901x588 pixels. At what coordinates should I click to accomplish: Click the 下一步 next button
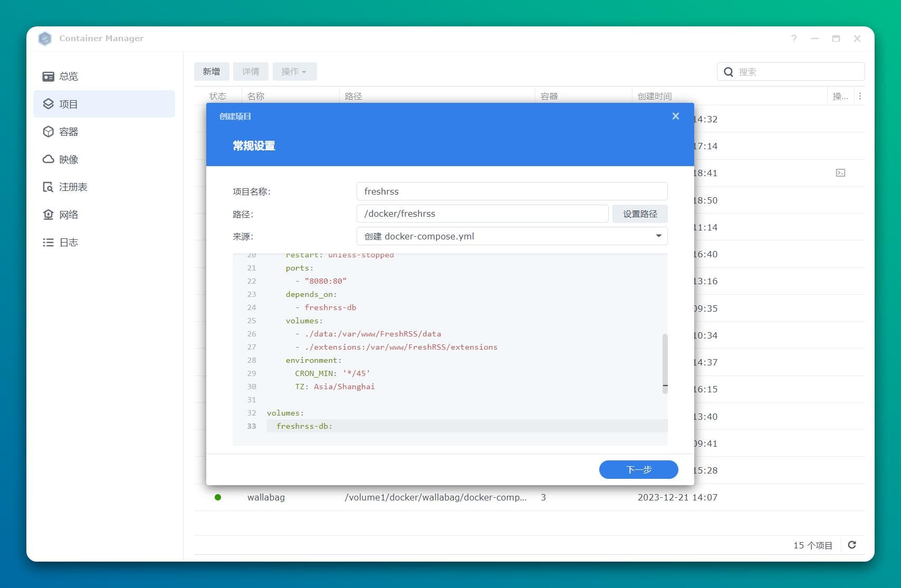(x=639, y=469)
